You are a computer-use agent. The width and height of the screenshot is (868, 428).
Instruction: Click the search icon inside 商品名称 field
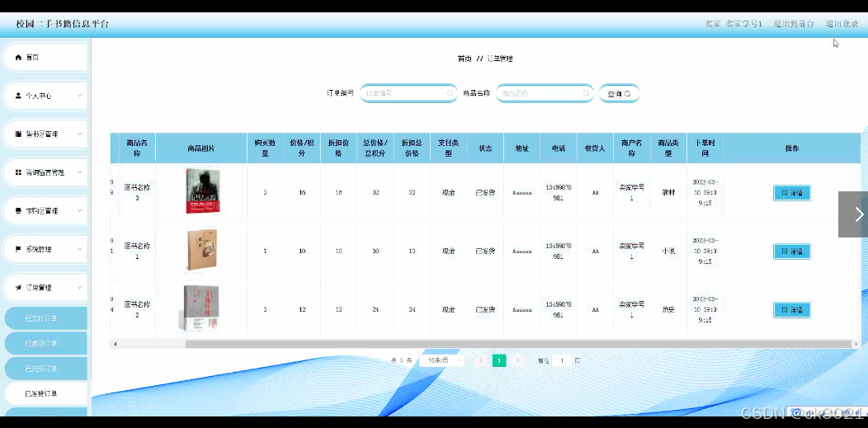coord(586,93)
